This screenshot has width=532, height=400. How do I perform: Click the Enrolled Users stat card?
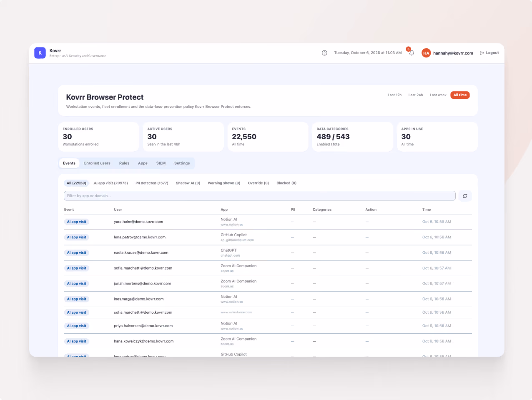99,137
